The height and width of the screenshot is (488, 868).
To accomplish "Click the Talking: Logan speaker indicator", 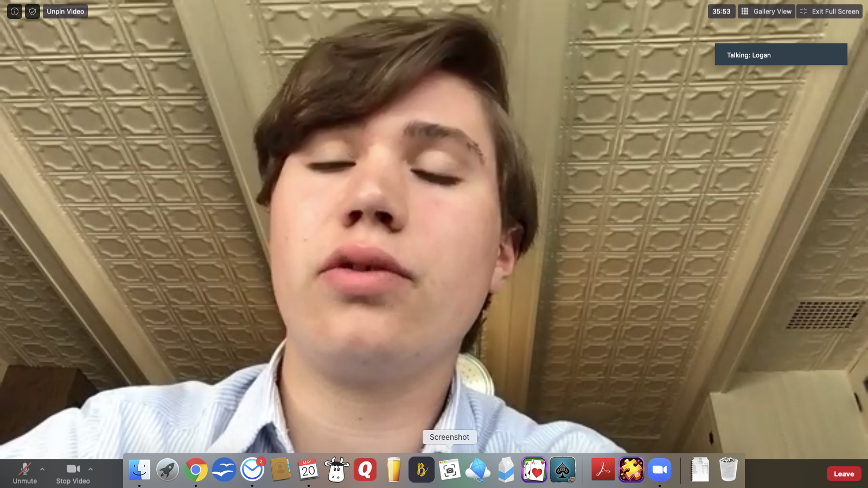I will pos(781,55).
